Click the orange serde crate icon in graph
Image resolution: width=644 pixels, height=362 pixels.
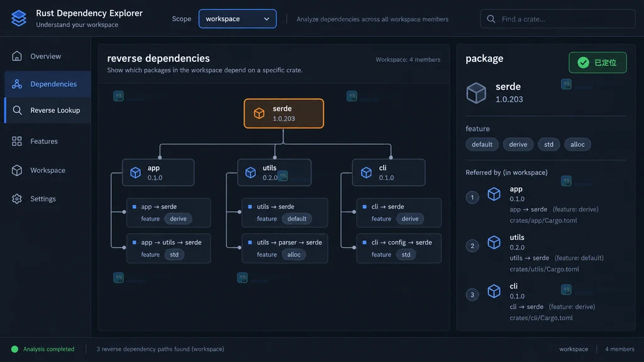tap(259, 113)
